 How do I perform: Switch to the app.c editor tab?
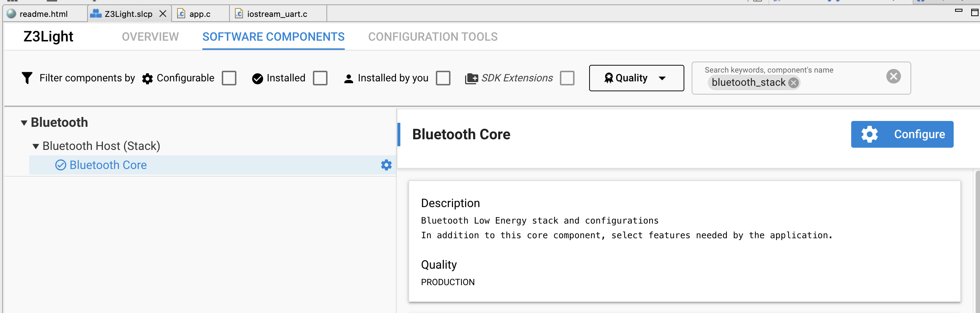[200, 14]
